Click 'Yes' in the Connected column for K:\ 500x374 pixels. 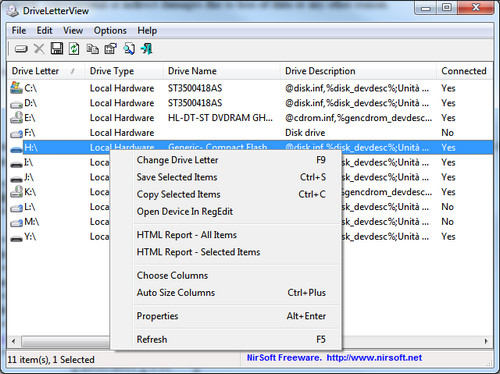coord(448,192)
